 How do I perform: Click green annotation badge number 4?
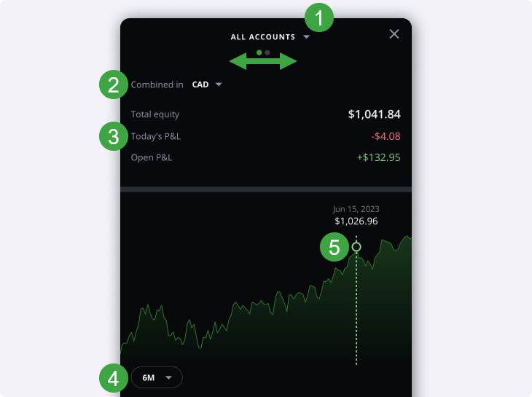(x=113, y=378)
